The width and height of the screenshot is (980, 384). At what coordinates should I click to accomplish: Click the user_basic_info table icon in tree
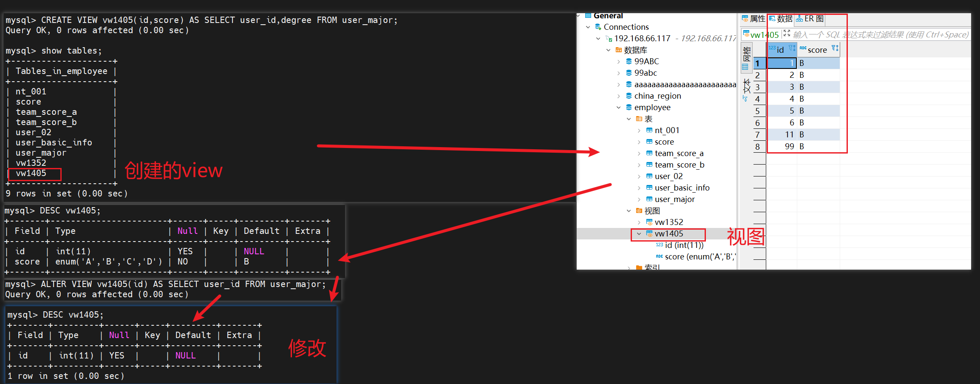[x=649, y=188]
